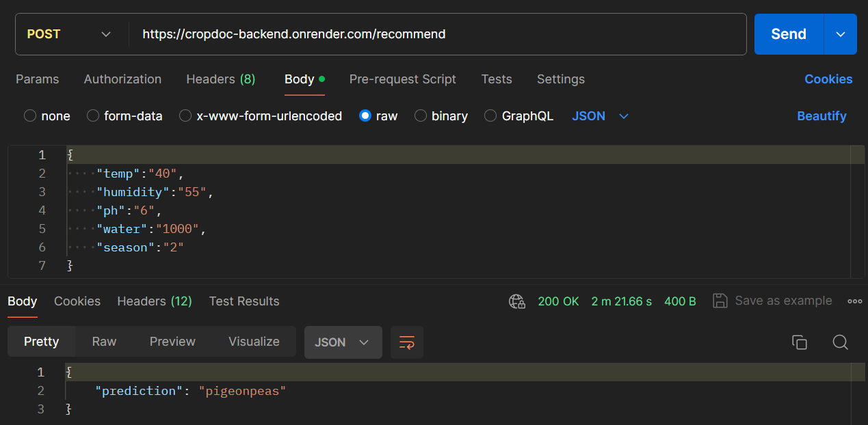The width and height of the screenshot is (868, 425).
Task: Select the none body option
Action: 47,116
